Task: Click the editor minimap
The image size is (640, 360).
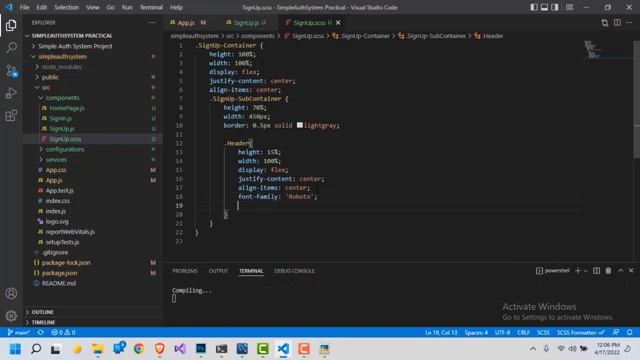Action: (608, 50)
